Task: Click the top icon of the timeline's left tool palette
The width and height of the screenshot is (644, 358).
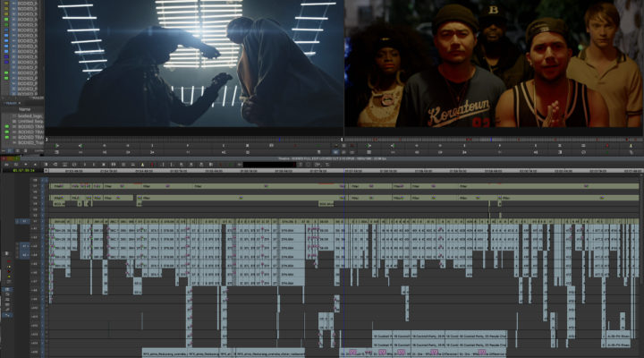Action: click(7, 253)
